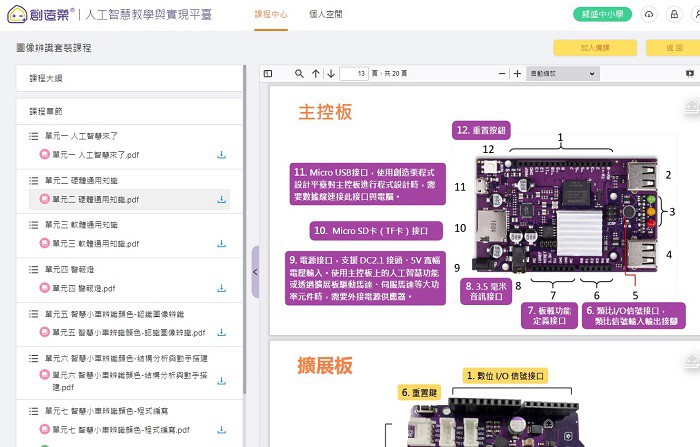This screenshot has width=700, height=447.
Task: Zoom in the PDF with plus
Action: [517, 74]
